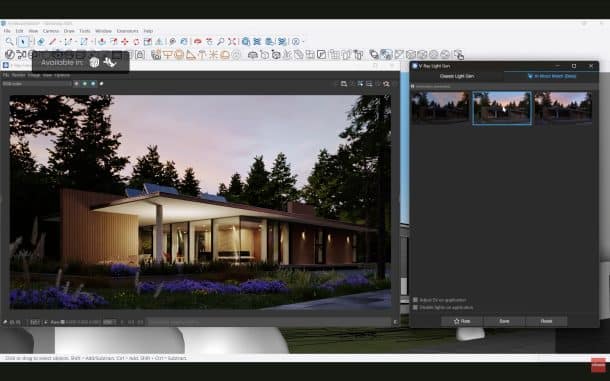Choose the Offset tool

click(113, 41)
